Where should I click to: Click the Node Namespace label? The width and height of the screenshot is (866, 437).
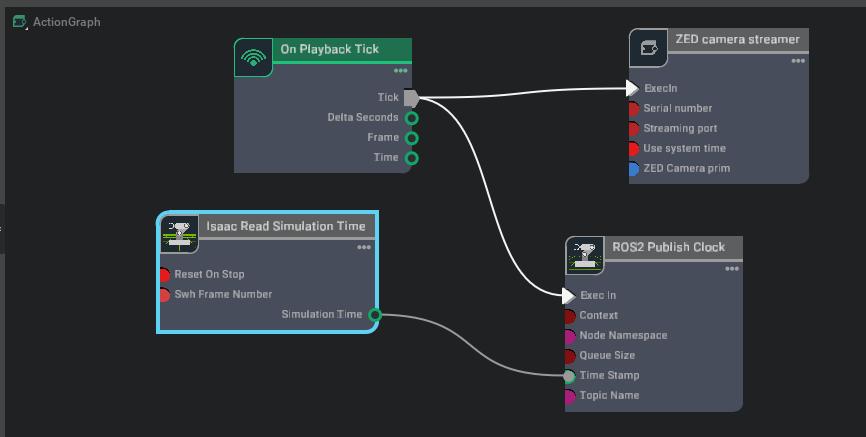point(623,335)
